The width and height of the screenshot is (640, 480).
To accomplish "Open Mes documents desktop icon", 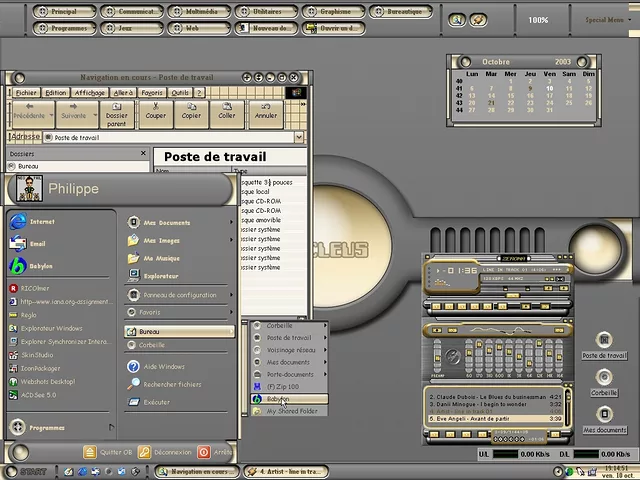I will (x=603, y=415).
